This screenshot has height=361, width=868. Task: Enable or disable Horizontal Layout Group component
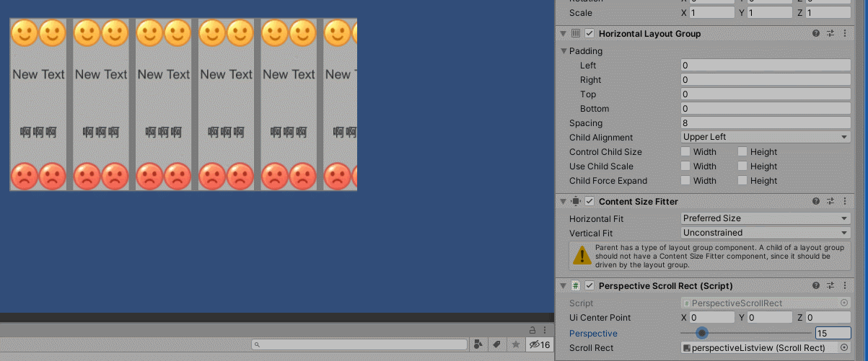(589, 34)
